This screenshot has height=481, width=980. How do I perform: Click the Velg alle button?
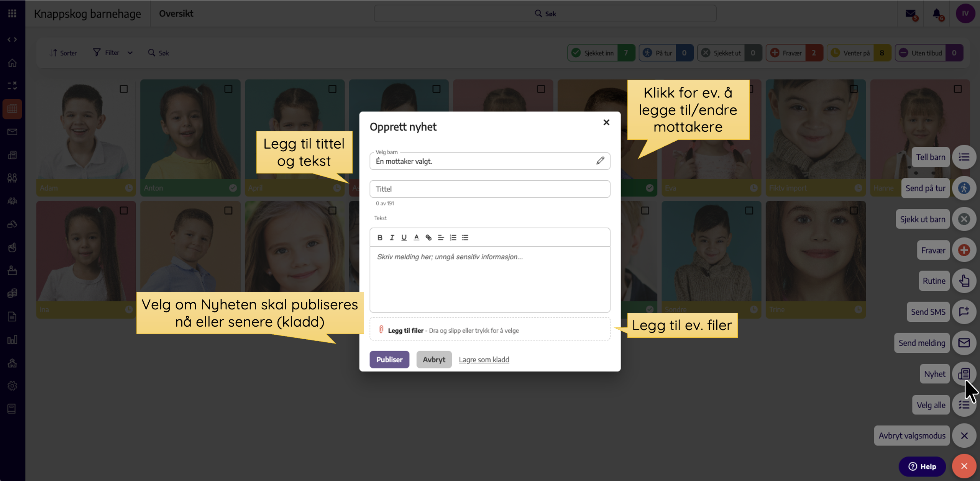coord(931,405)
